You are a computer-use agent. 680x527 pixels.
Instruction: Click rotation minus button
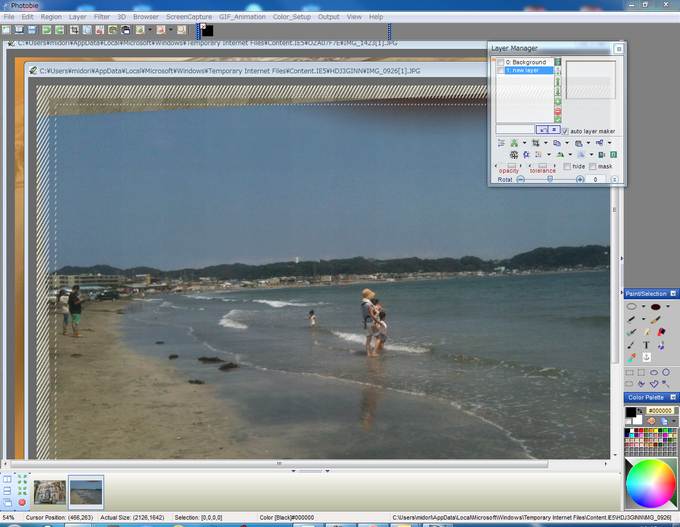(521, 180)
